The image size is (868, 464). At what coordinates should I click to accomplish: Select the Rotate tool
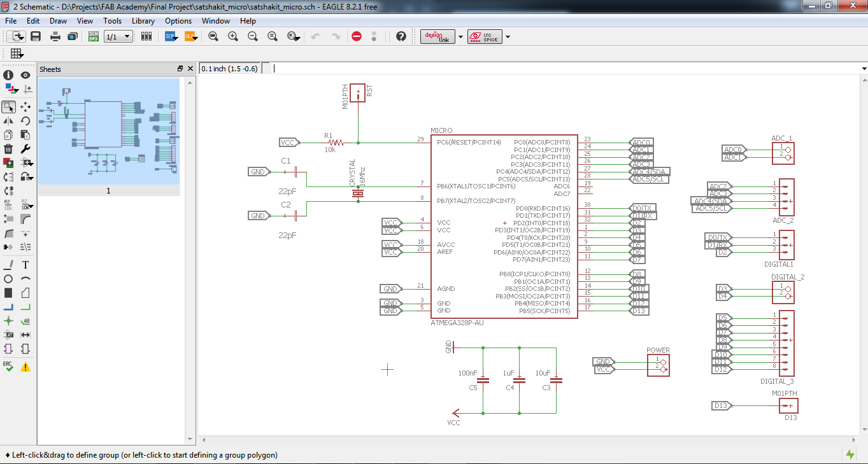pyautogui.click(x=25, y=120)
